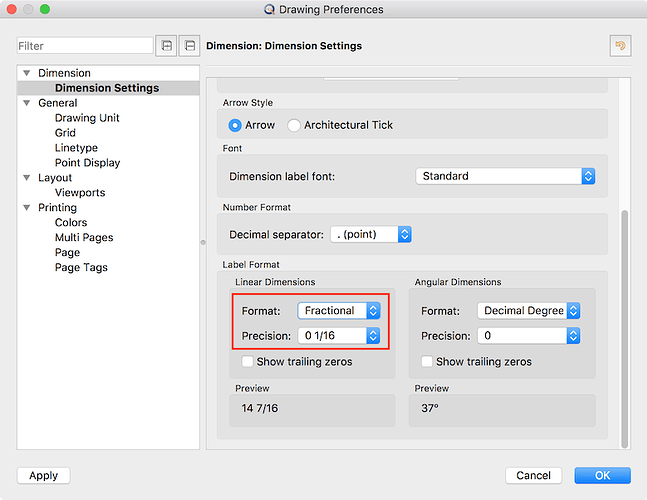Viewport: 647px width, 500px height.
Task: Click the expand all tree button
Action: pos(166,46)
